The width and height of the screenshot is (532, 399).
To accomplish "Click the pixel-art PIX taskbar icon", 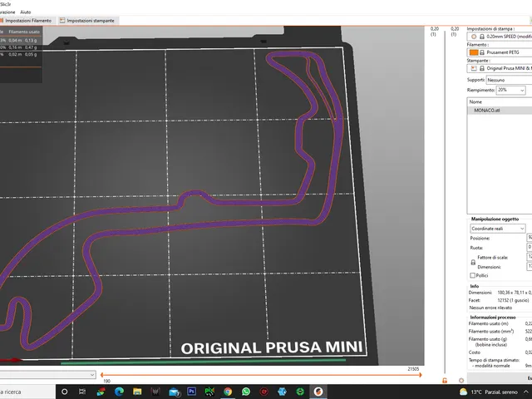I will (209, 392).
